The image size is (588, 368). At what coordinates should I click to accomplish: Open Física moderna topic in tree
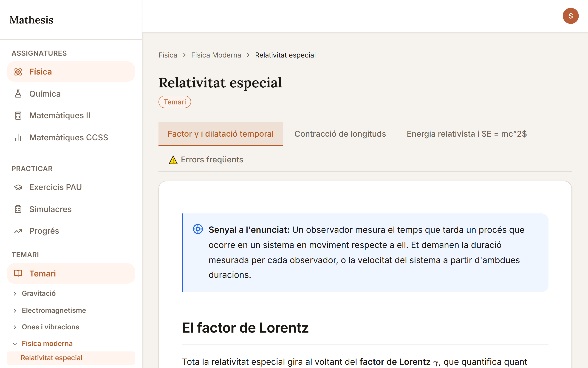coord(47,344)
